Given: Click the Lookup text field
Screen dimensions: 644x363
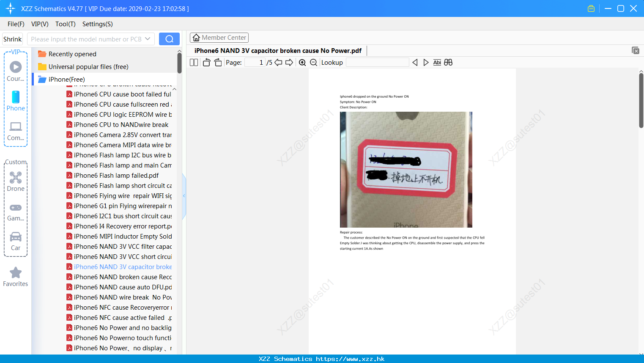Looking at the screenshot, I should (377, 63).
